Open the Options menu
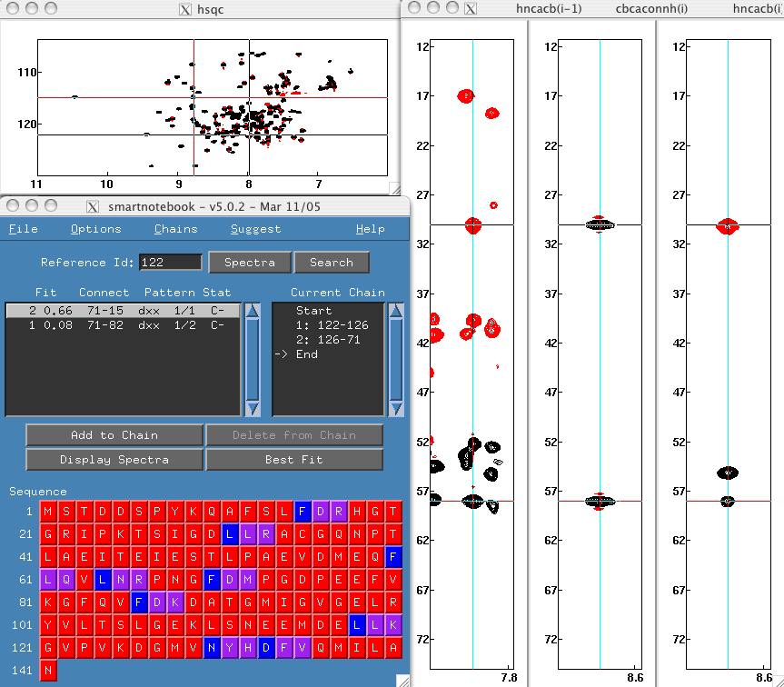This screenshot has width=784, height=687. click(x=95, y=229)
